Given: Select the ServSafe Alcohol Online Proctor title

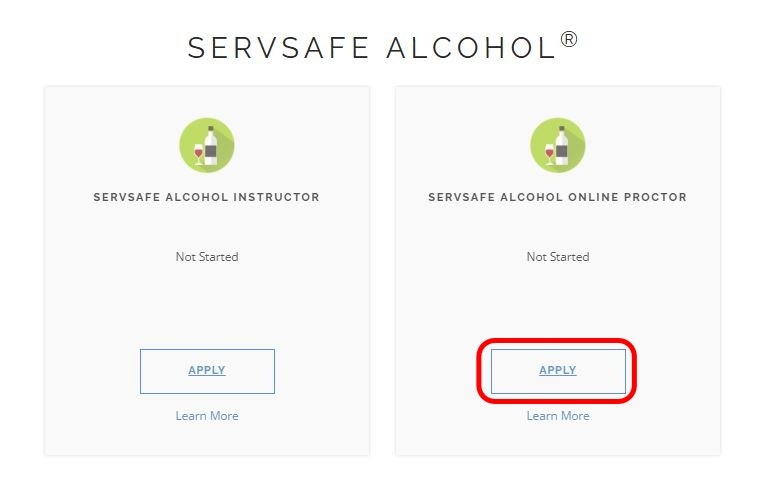Looking at the screenshot, I should coord(558,198).
